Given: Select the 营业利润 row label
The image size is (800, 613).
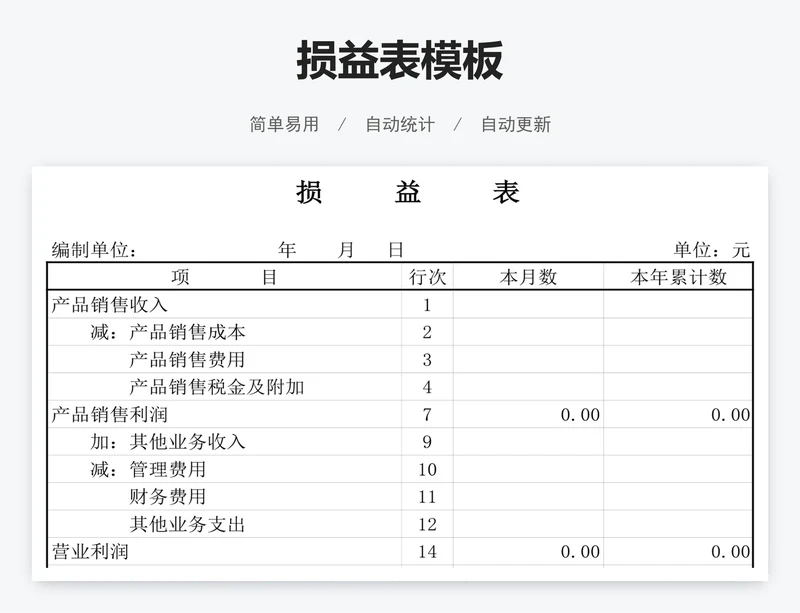Looking at the screenshot, I should (90, 551).
